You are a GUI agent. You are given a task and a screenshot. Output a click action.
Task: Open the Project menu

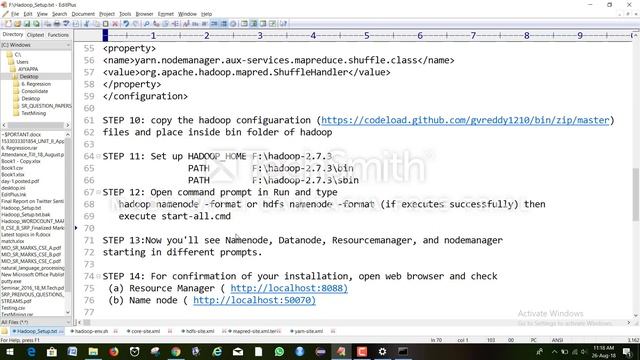[107, 14]
